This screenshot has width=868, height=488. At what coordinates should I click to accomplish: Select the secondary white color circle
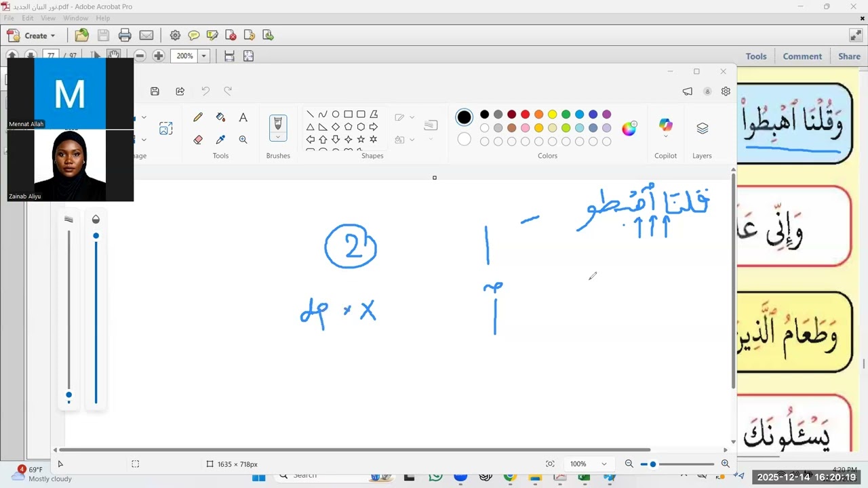point(464,139)
